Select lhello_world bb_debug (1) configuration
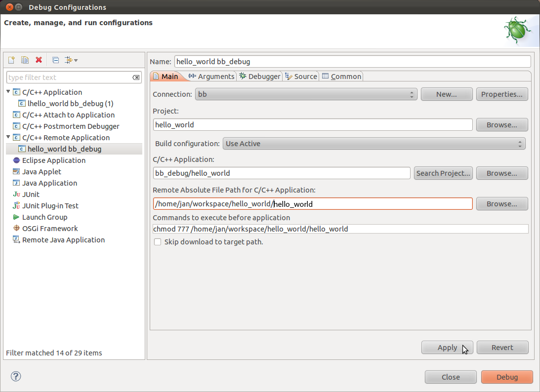The image size is (540, 392). 70,103
